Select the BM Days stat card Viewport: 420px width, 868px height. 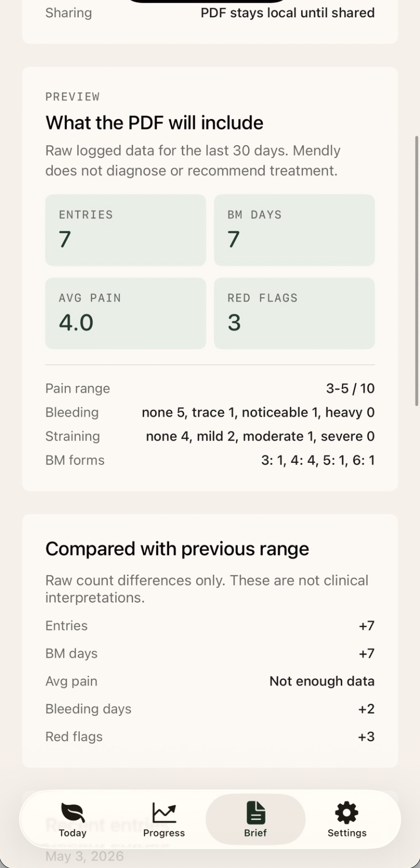(294, 230)
